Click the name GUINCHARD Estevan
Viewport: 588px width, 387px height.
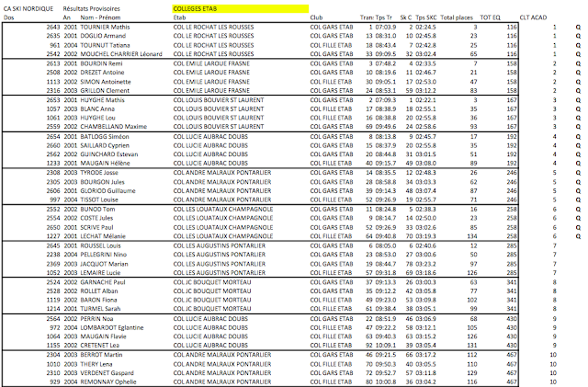[109, 154]
